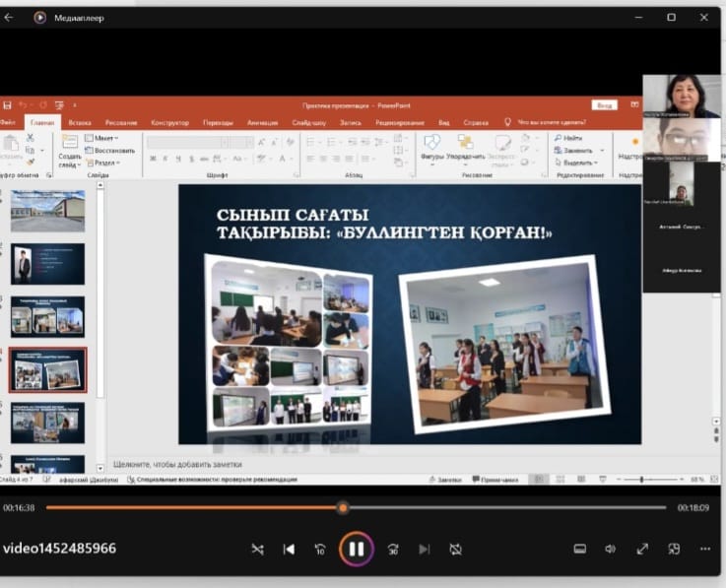
Task: Toggle the Заметки notes pane
Action: pyautogui.click(x=445, y=480)
